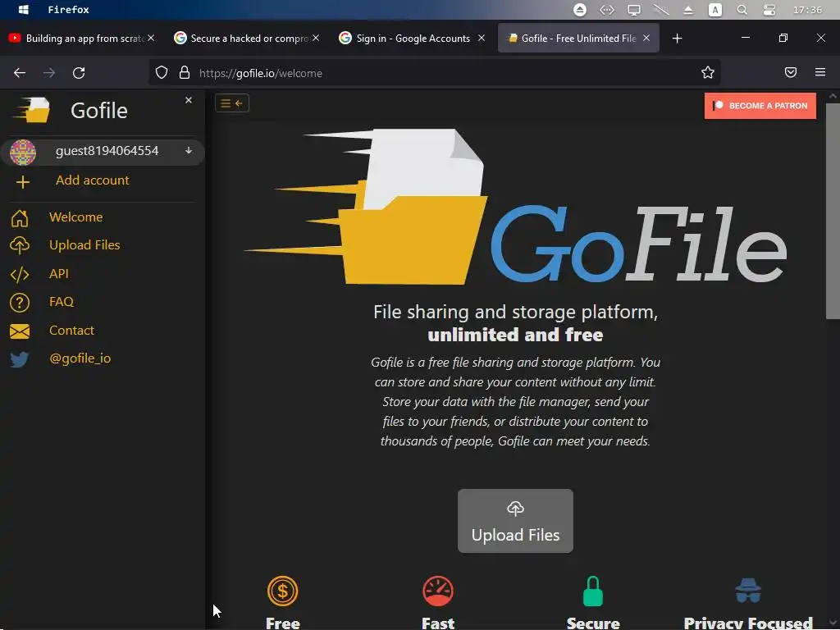Image resolution: width=840 pixels, height=630 pixels.
Task: Bookmark this page with the star icon
Action: pyautogui.click(x=708, y=73)
